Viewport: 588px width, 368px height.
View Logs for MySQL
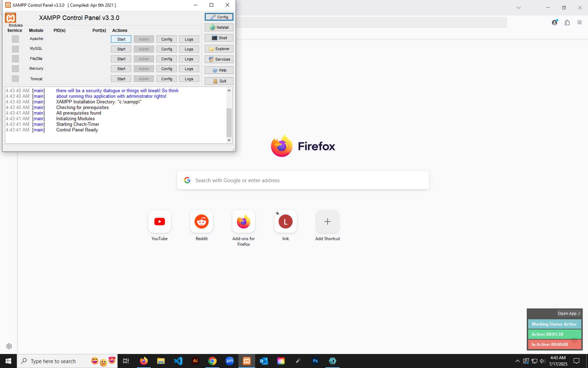tap(189, 49)
